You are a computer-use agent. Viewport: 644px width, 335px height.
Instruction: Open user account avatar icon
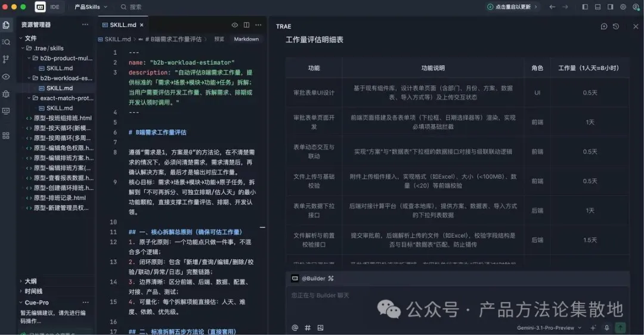636,7
